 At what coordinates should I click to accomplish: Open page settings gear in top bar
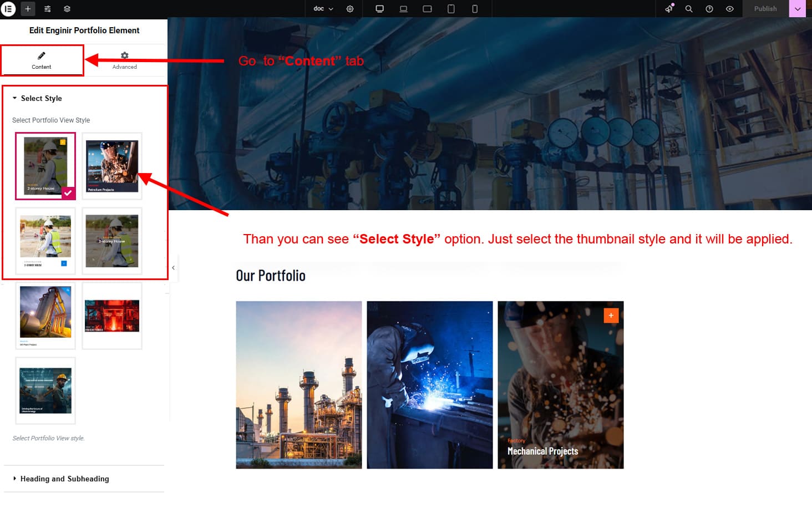point(350,9)
